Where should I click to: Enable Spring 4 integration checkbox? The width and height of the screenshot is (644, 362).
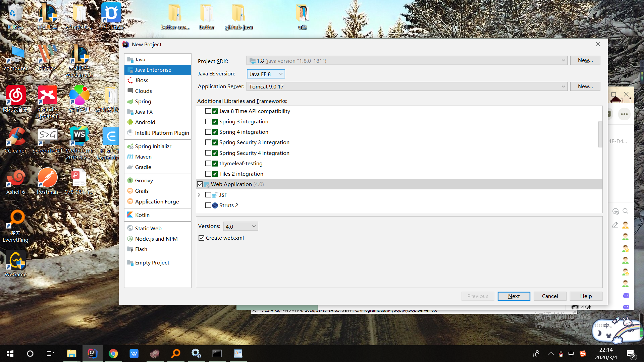point(208,132)
